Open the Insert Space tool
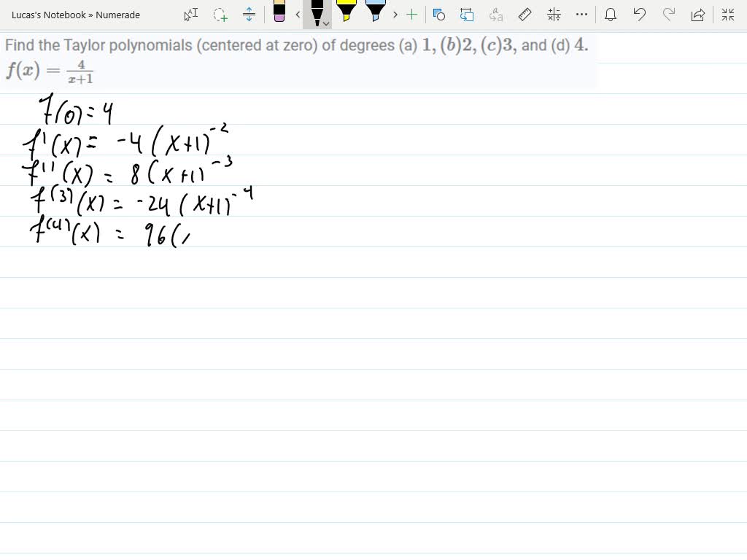 point(249,15)
